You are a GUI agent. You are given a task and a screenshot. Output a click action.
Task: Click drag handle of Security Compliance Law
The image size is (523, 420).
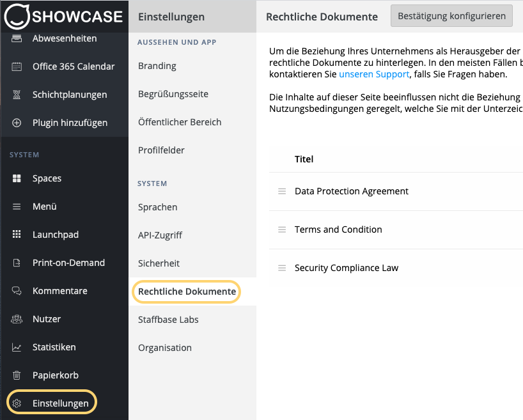282,268
